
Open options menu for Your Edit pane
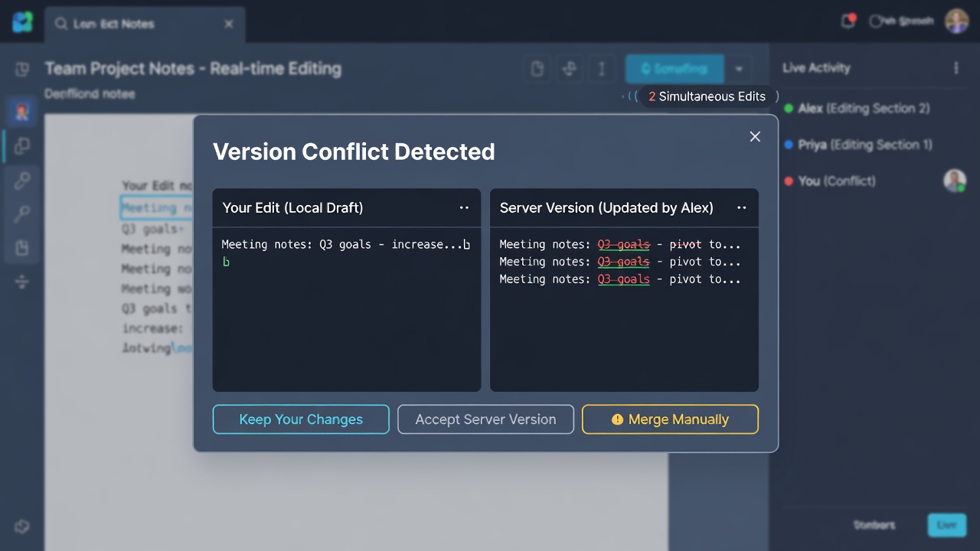pos(464,208)
